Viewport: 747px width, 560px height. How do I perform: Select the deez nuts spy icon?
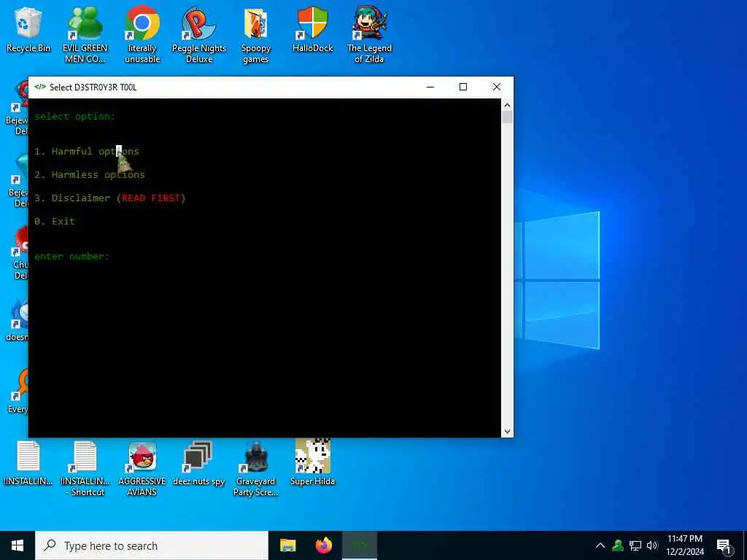[x=198, y=463]
